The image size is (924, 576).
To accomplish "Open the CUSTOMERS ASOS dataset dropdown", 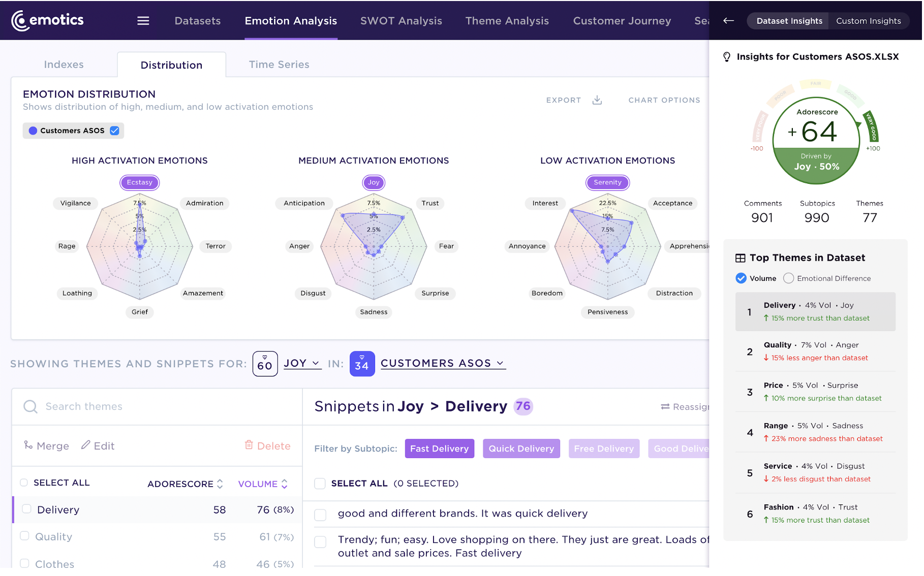I will pos(443,363).
